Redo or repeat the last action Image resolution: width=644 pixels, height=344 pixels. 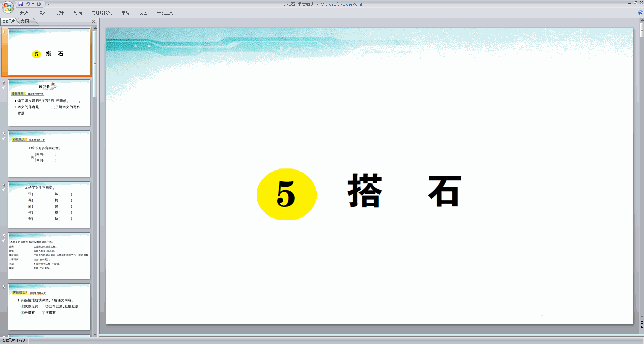click(x=39, y=4)
